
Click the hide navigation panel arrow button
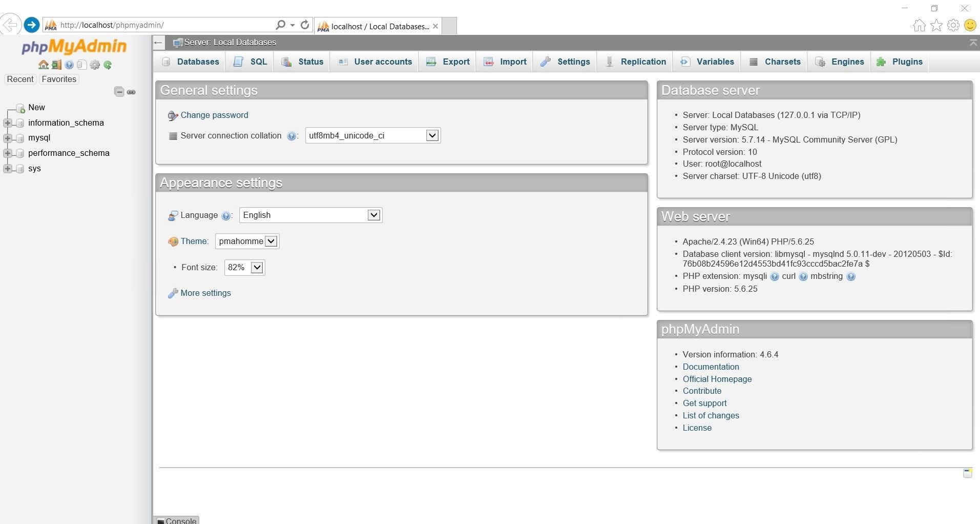pos(159,43)
